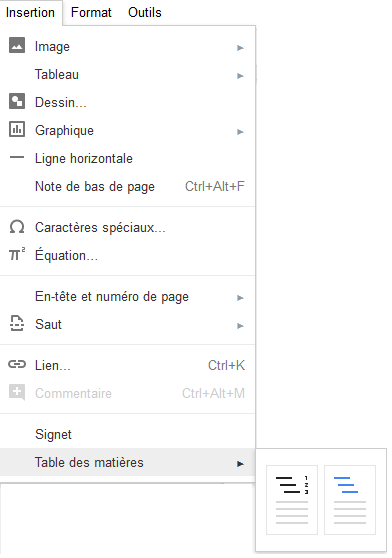Select Table des matières entry
Image resolution: width=392 pixels, height=558 pixels.
pos(128,462)
